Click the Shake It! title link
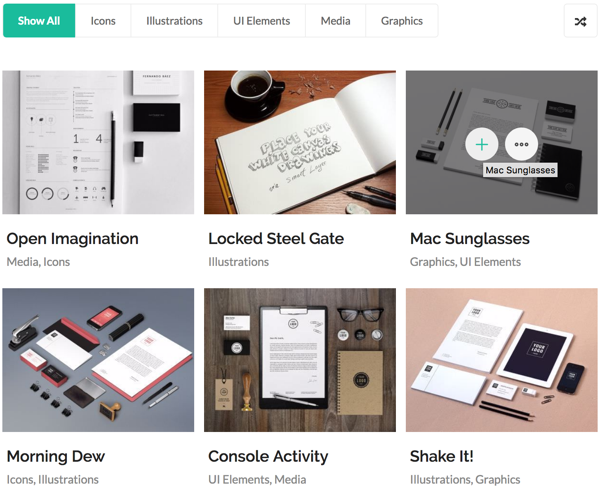The height and width of the screenshot is (493, 600). pyautogui.click(x=442, y=456)
